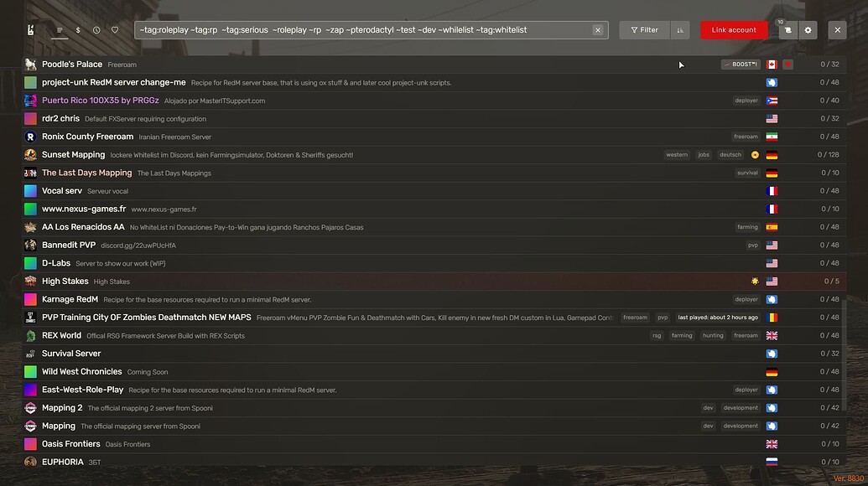Image resolution: width=868 pixels, height=486 pixels.
Task: Click the deployer tag on Karnage RedM
Action: (x=746, y=299)
